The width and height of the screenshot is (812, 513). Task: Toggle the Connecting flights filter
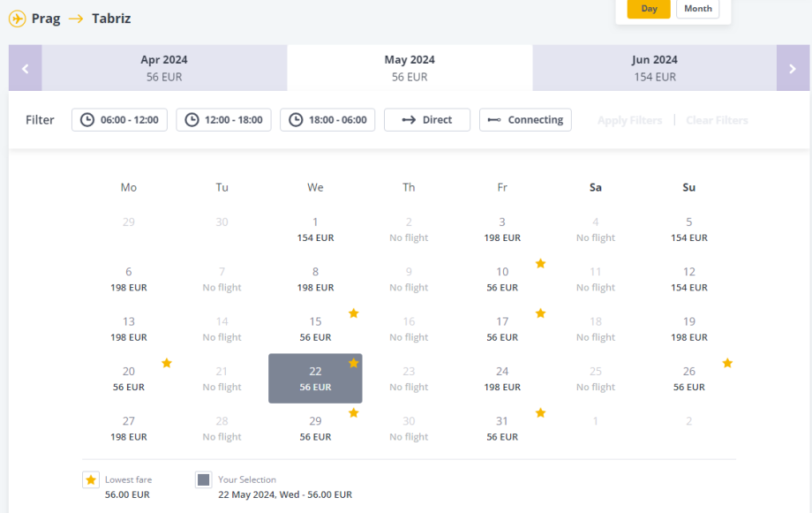pos(525,120)
